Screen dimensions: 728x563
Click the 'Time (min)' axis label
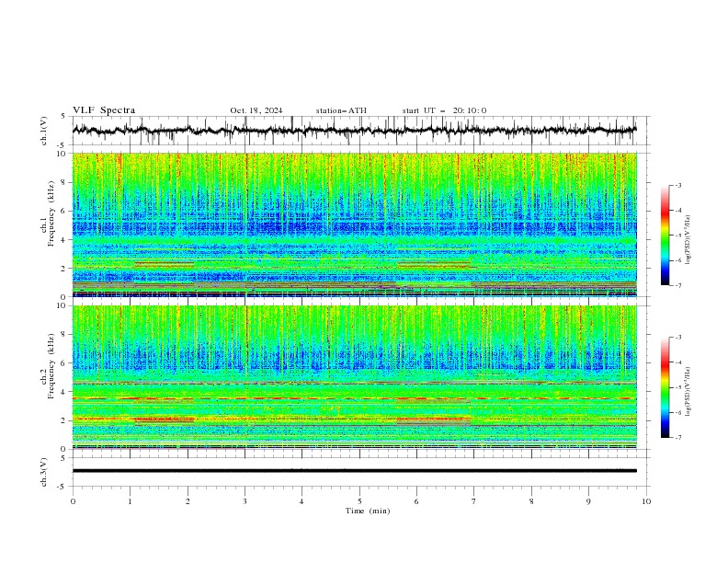point(368,511)
